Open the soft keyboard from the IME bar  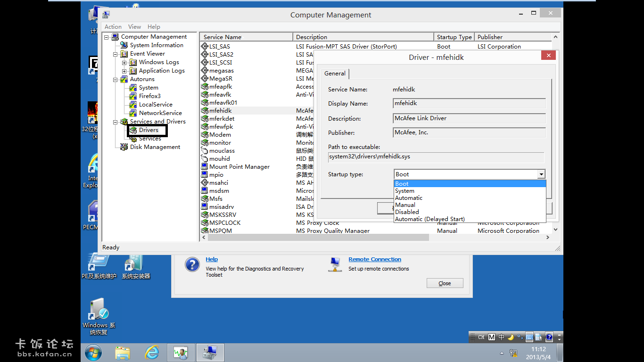point(529,337)
